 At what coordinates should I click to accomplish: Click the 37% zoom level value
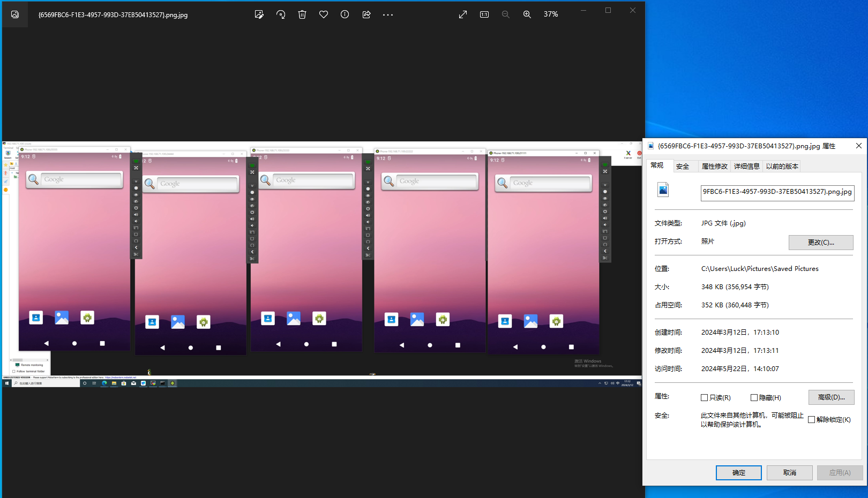pos(551,14)
